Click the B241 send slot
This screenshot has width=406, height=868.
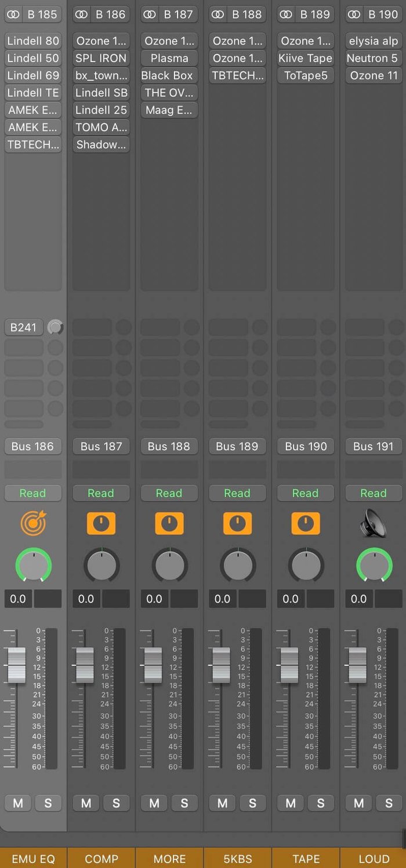(24, 327)
